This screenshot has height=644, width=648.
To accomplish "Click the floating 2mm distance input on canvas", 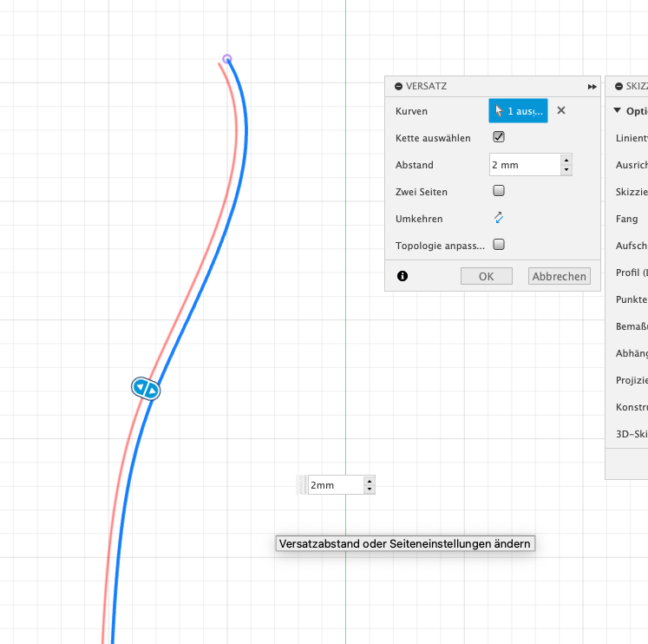I will click(335, 485).
